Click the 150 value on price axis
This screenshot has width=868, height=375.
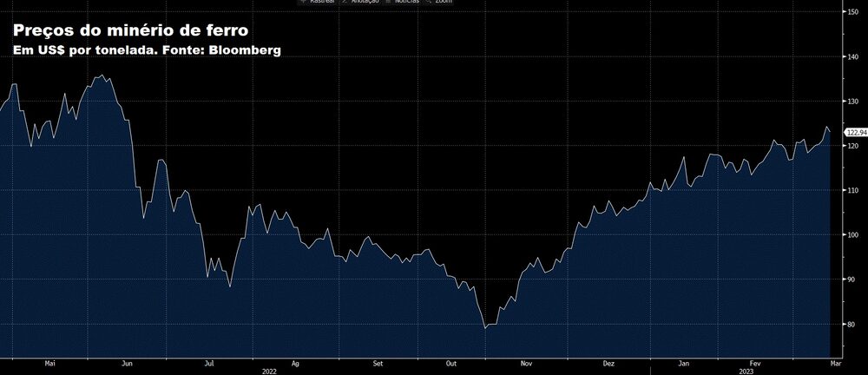tap(852, 12)
